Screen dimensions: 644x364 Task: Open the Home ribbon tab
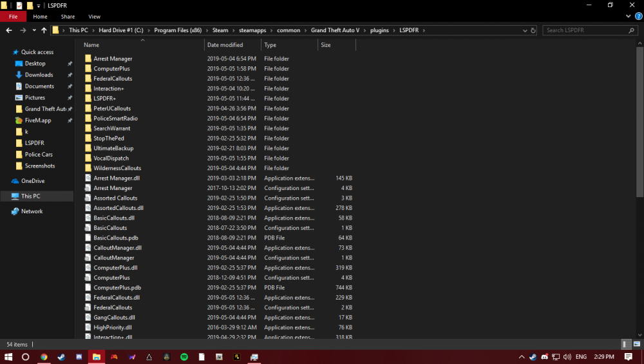pos(40,17)
